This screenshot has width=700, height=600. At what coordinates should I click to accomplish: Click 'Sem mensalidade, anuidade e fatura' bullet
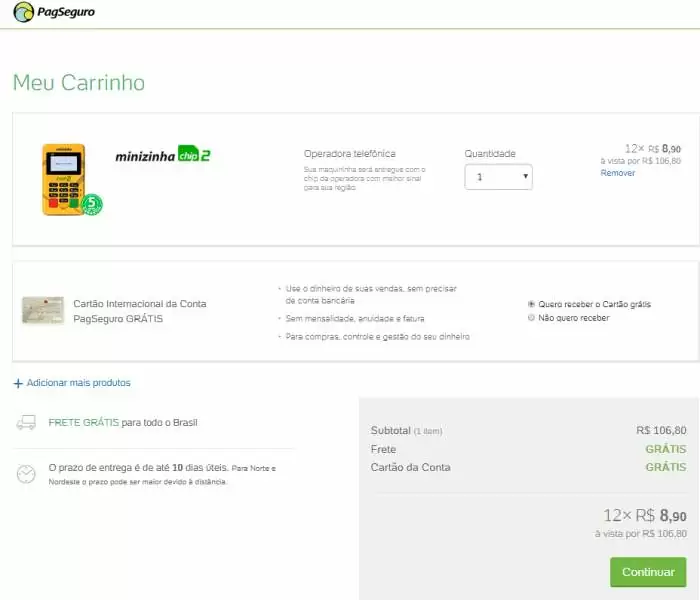tap(355, 318)
